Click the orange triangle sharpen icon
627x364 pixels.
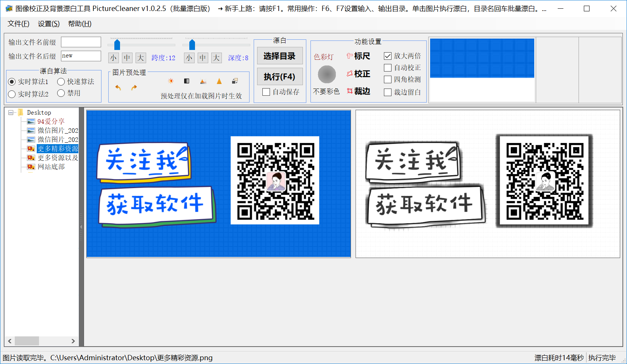[219, 81]
